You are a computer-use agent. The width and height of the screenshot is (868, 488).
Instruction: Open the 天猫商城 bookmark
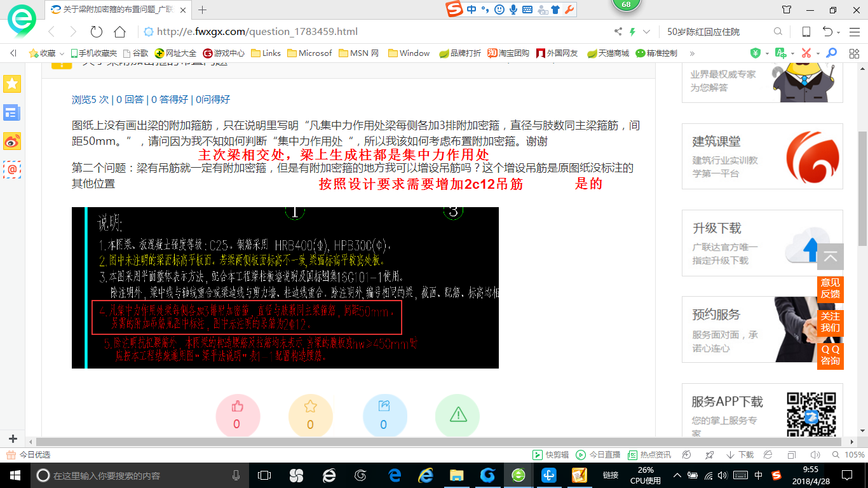608,53
